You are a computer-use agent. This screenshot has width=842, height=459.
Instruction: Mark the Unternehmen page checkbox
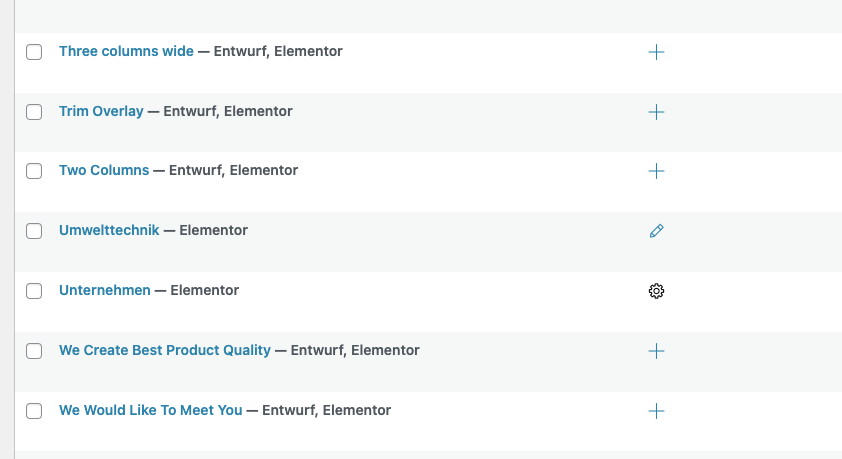pyautogui.click(x=34, y=291)
